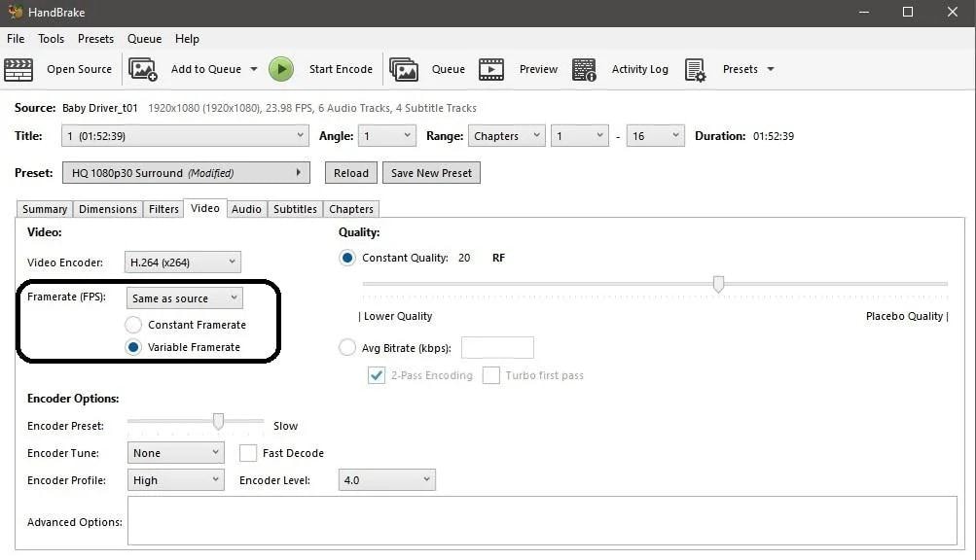Open the Add to Queue dropdown arrow

[x=254, y=69]
